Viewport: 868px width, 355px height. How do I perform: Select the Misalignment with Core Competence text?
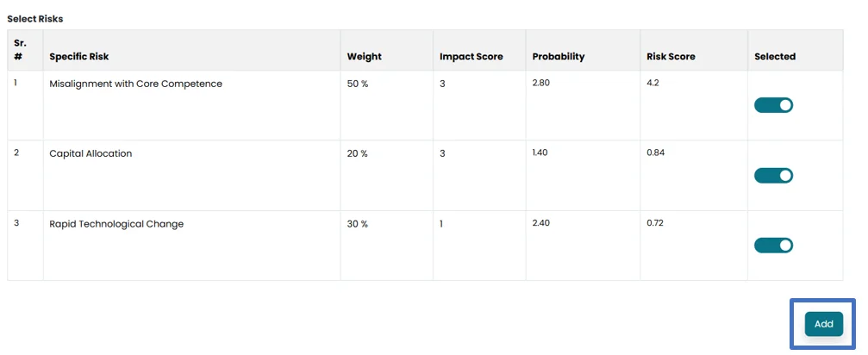coord(135,84)
